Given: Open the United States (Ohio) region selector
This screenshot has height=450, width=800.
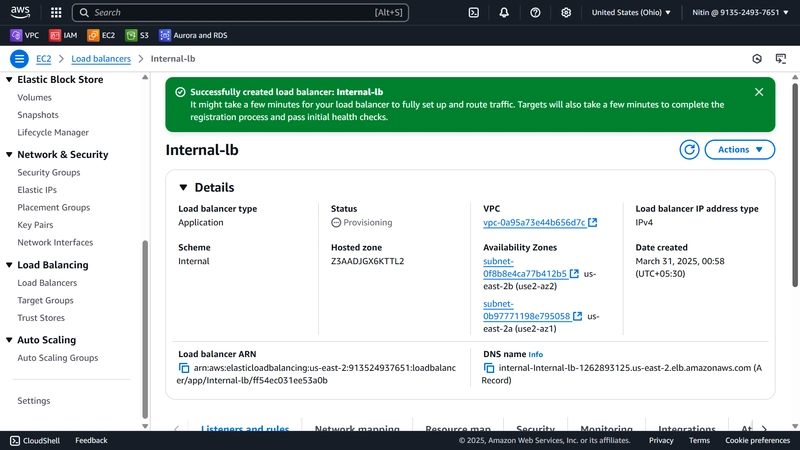Looking at the screenshot, I should coord(631,12).
